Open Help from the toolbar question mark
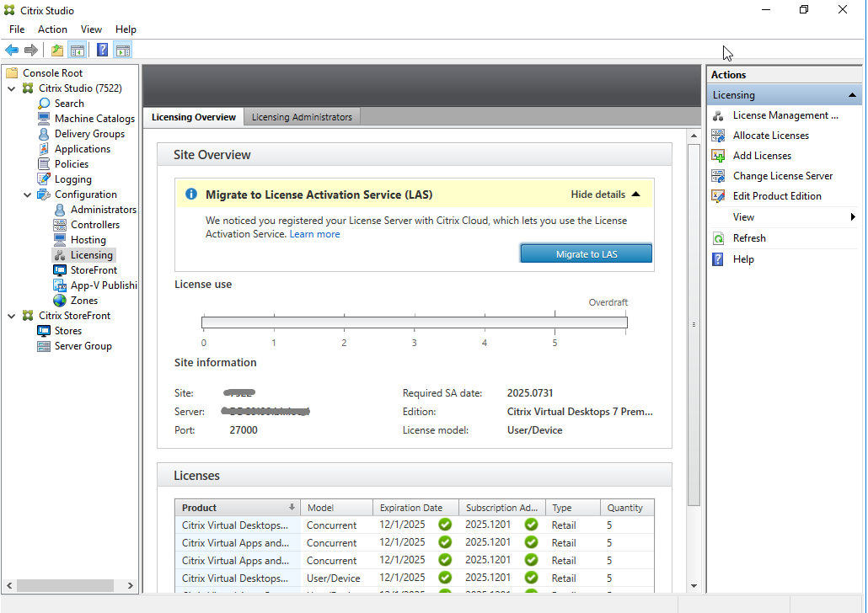The height and width of the screenshot is (613, 868). pyautogui.click(x=102, y=49)
